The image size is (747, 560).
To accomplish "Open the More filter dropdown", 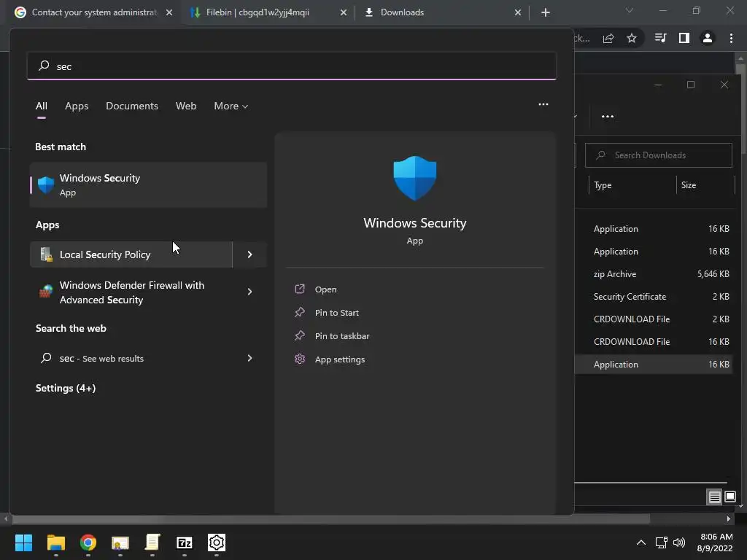I will 231,106.
